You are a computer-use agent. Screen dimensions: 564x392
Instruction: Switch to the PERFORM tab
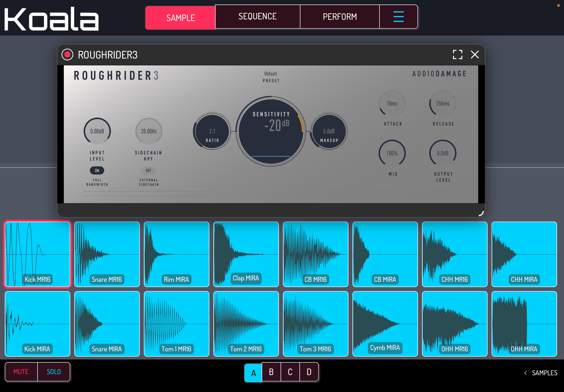pyautogui.click(x=340, y=16)
